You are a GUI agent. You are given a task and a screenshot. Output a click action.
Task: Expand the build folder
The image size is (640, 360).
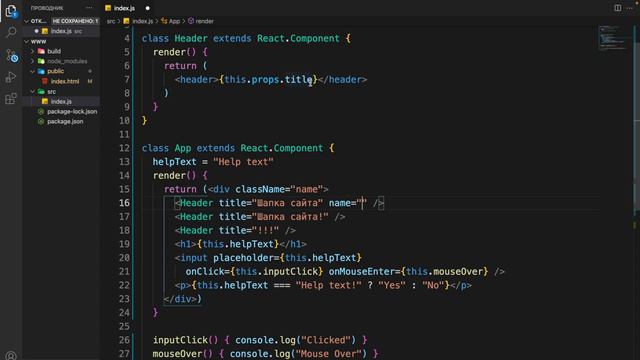[x=32, y=51]
